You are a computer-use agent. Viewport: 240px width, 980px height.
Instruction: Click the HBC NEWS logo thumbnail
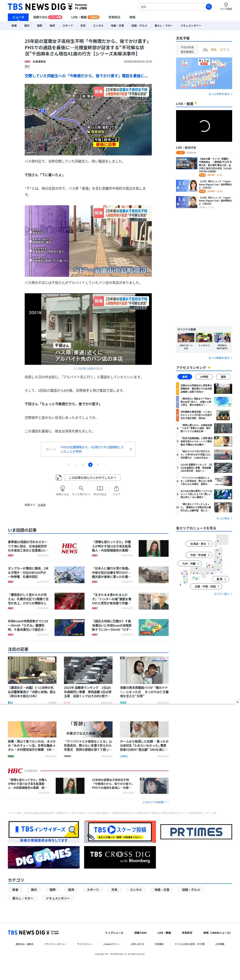point(70,548)
